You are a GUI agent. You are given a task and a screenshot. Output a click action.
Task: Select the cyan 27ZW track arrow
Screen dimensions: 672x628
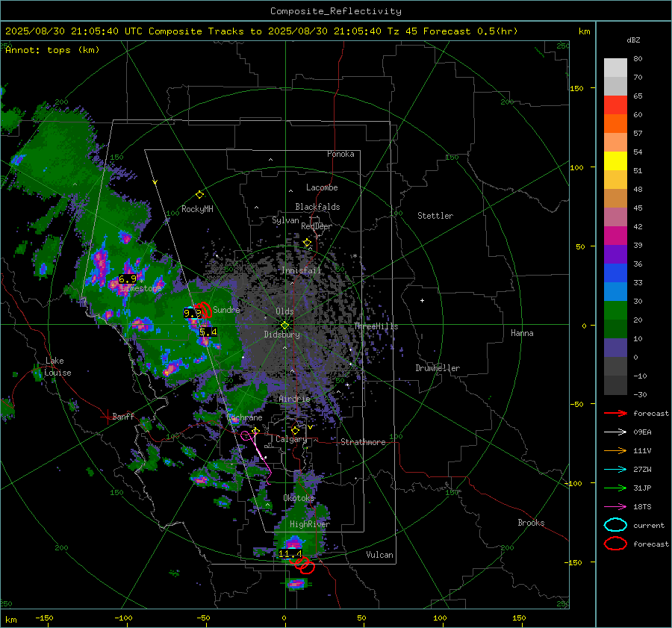coord(615,470)
